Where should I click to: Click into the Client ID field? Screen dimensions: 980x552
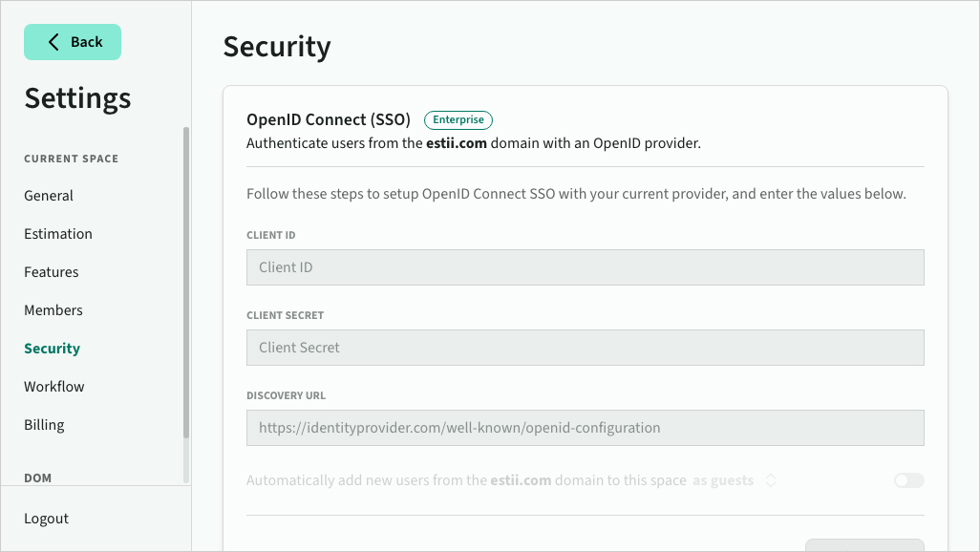pos(585,267)
